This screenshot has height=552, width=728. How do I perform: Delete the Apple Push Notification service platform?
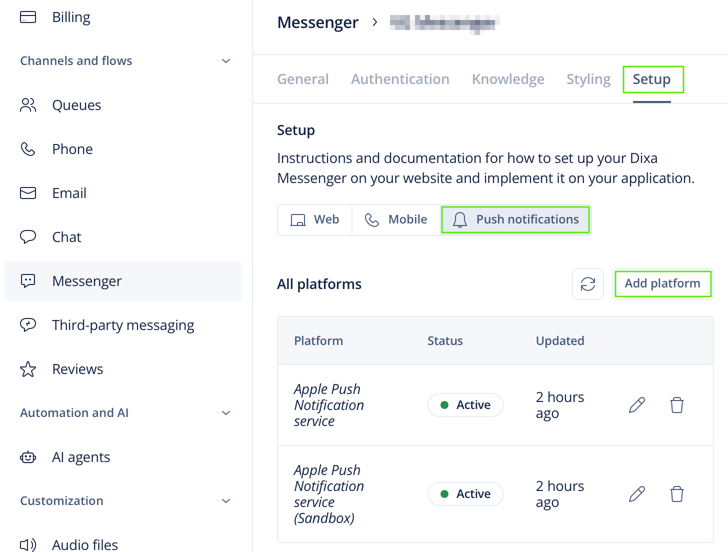click(x=677, y=405)
